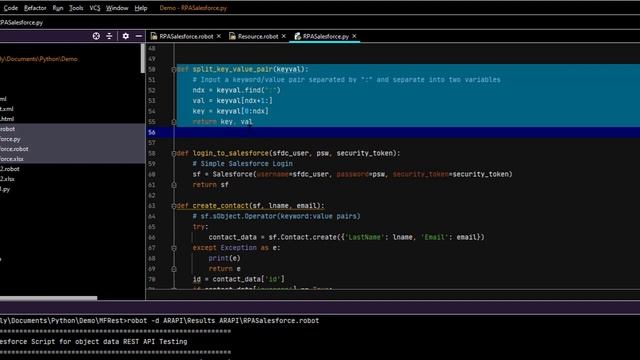Click the RPASalesforce.py breadcrumb in navigation bar
The height and width of the screenshot is (360, 640).
pos(21,22)
